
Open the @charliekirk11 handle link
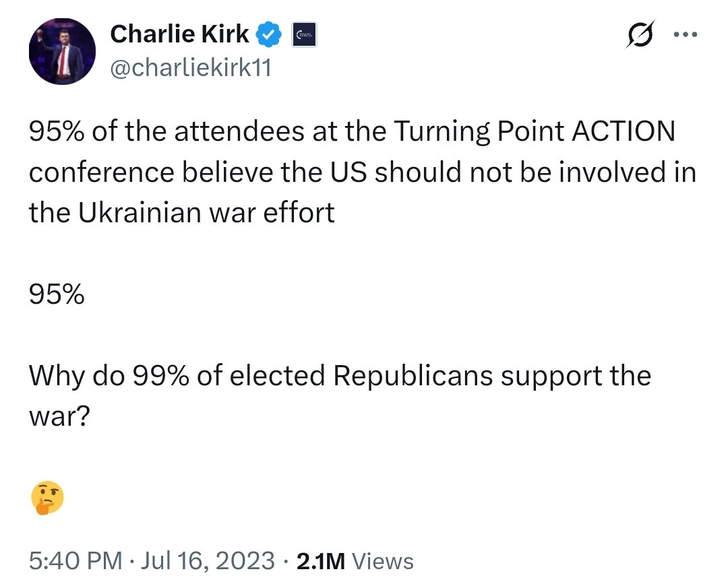[189, 67]
